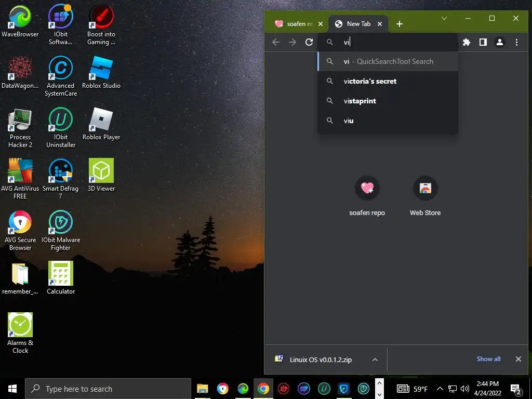The width and height of the screenshot is (532, 399).
Task: Expand Chrome tab search dropdown arrow
Action: pyautogui.click(x=444, y=18)
